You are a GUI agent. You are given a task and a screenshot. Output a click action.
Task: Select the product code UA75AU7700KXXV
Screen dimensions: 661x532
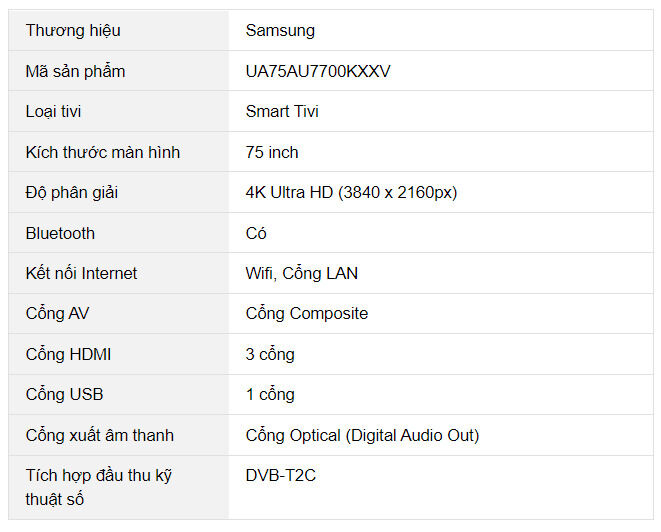point(318,72)
